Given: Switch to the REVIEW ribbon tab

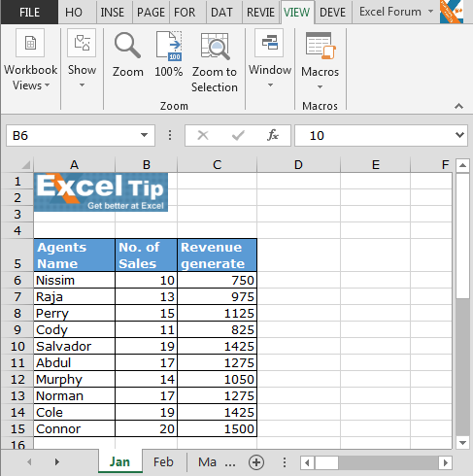Looking at the screenshot, I should pyautogui.click(x=260, y=13).
